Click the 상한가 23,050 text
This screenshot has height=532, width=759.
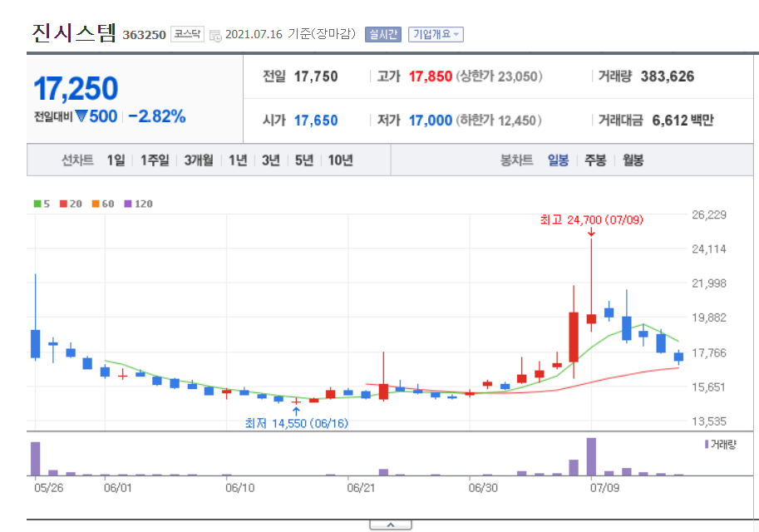(x=499, y=76)
